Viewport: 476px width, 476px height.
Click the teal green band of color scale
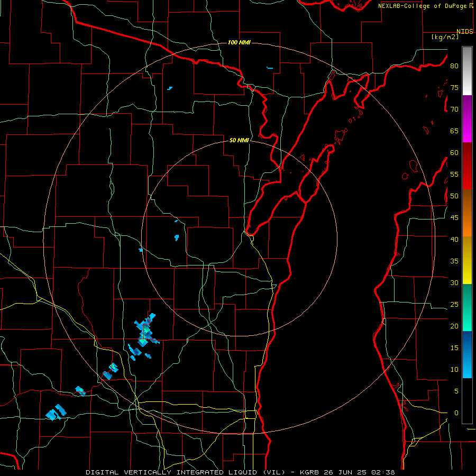[x=467, y=307]
